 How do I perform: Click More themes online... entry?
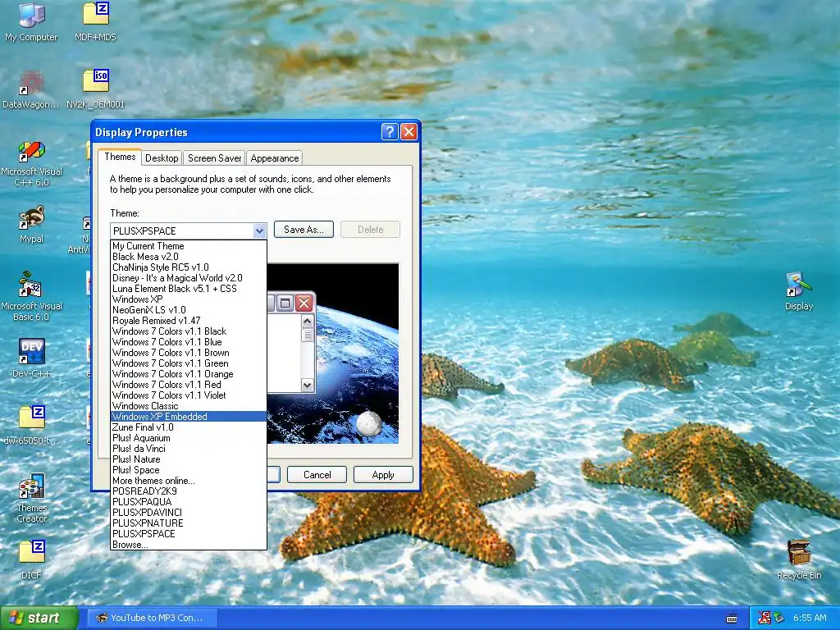[189, 481]
